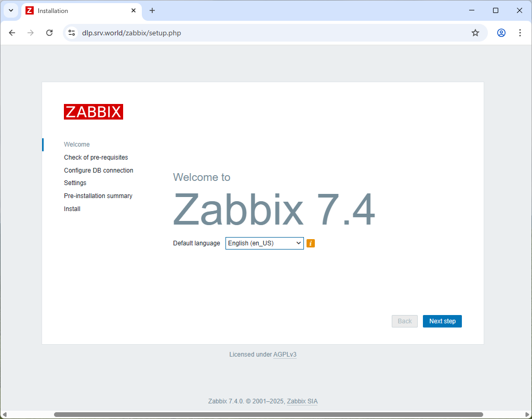Open the Chrome three-dot menu
Screen dimensions: 532x419
click(x=520, y=32)
